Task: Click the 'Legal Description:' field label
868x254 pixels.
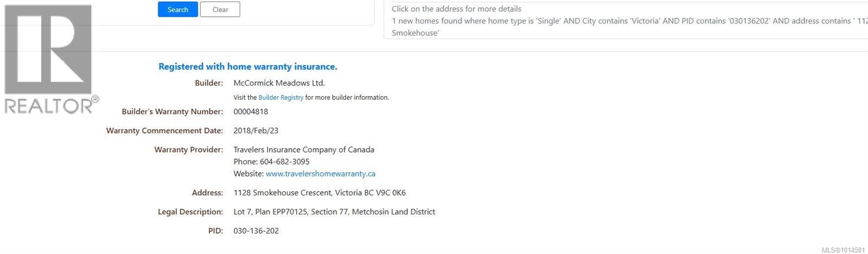Action: click(x=190, y=212)
